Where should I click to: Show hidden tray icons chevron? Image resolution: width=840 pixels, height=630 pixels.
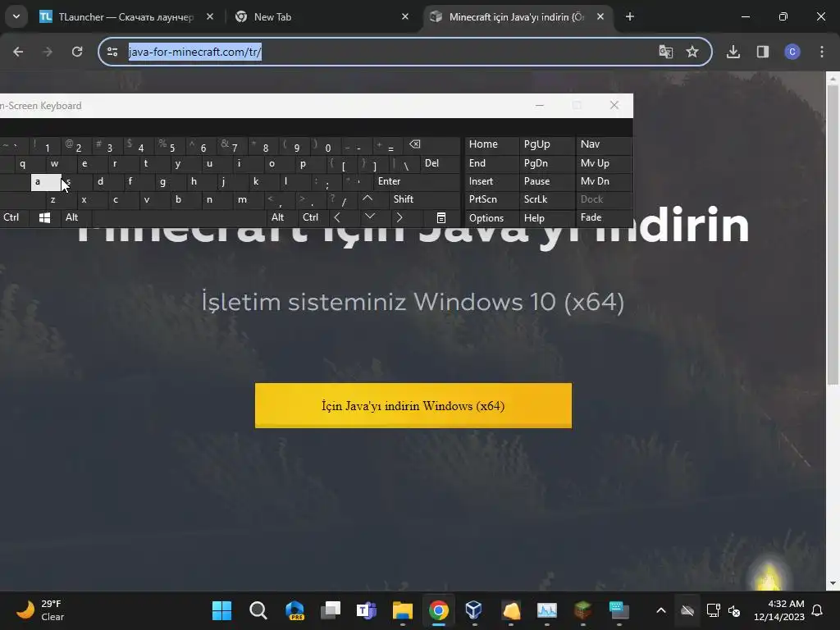click(661, 610)
